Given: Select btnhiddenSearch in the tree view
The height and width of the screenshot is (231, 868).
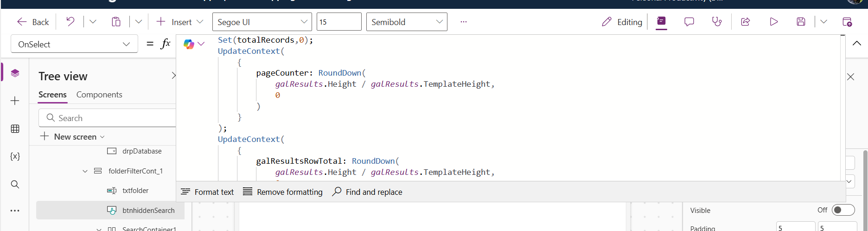Looking at the screenshot, I should point(148,211).
